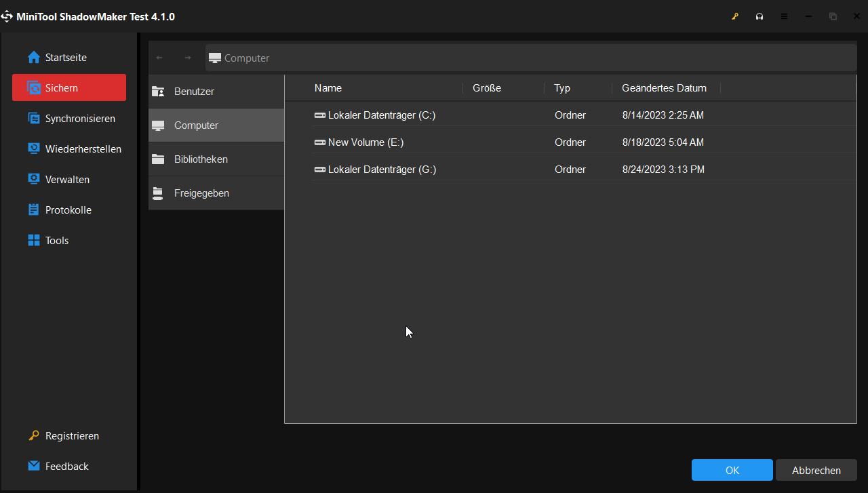The width and height of the screenshot is (868, 493).
Task: Click the Registrieren key icon in sidebar
Action: pos(34,436)
